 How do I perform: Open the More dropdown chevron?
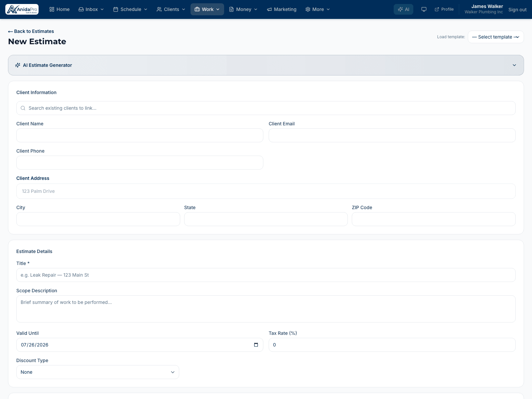[x=328, y=9]
